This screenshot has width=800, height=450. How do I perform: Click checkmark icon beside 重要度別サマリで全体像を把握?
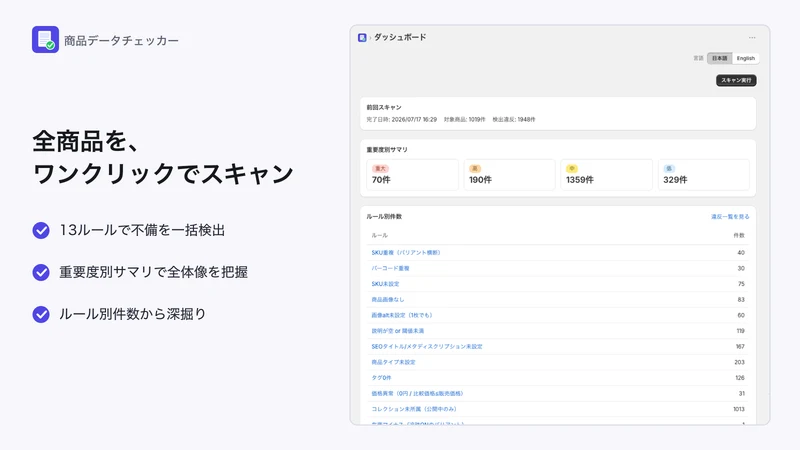click(41, 272)
